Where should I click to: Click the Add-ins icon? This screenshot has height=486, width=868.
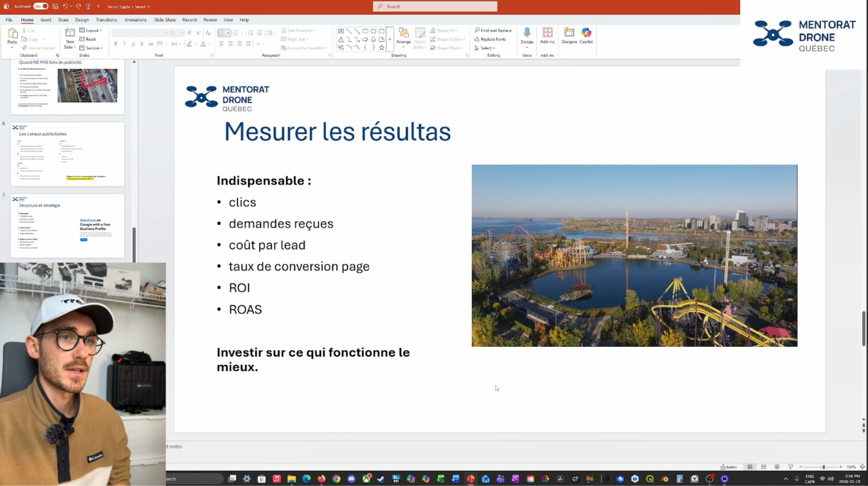point(547,33)
